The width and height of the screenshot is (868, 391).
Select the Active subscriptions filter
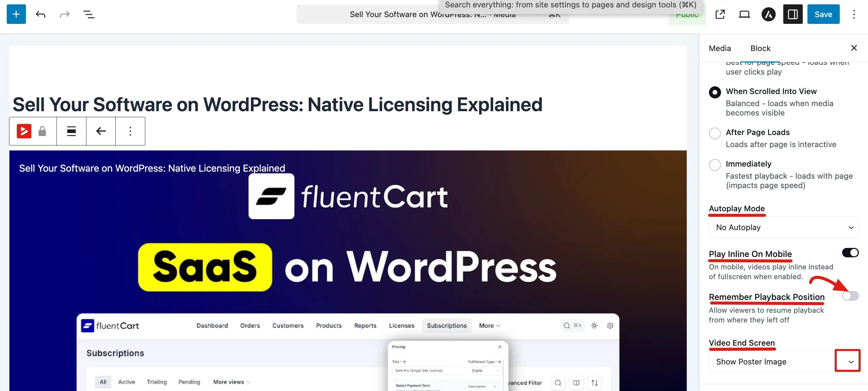pyautogui.click(x=127, y=382)
